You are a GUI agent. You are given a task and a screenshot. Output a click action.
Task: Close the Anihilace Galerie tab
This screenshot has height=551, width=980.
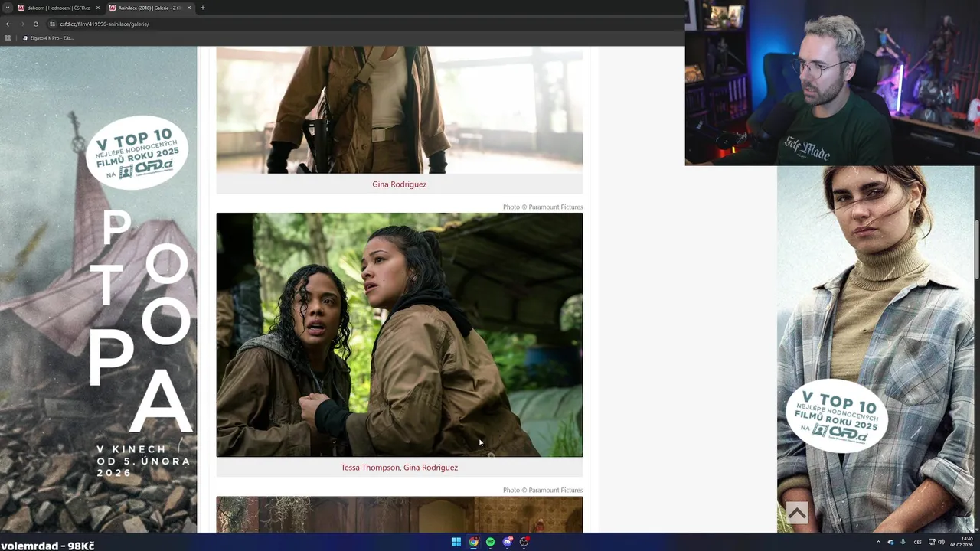pos(189,8)
